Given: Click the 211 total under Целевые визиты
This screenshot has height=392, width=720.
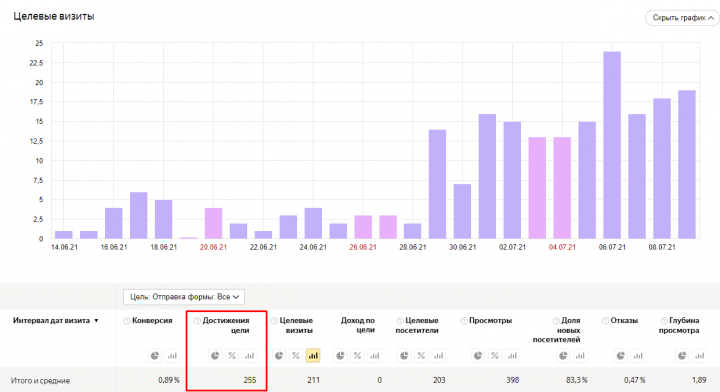Looking at the screenshot, I should [313, 380].
